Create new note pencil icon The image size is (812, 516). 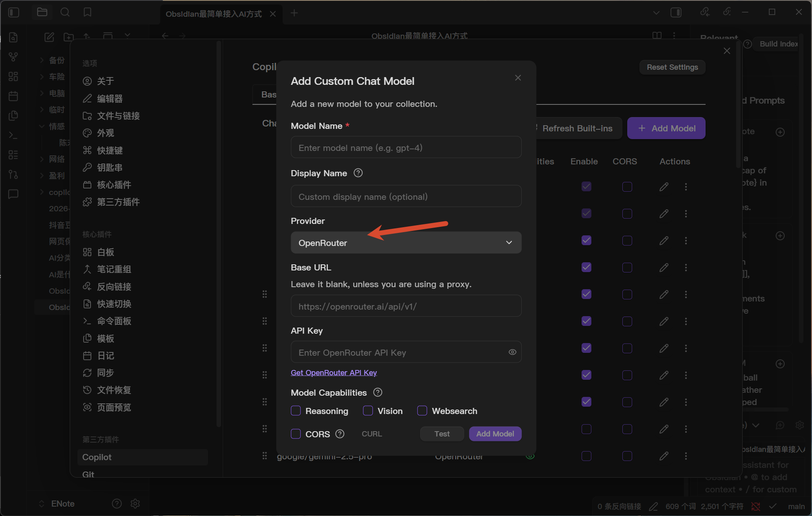click(x=49, y=37)
